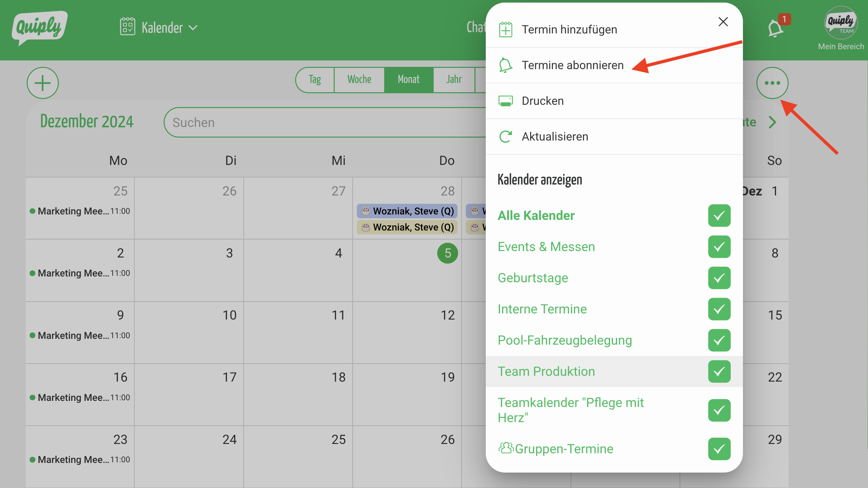Toggle the Geburtstage calendar checkbox
The height and width of the screenshot is (488, 868).
(x=719, y=278)
